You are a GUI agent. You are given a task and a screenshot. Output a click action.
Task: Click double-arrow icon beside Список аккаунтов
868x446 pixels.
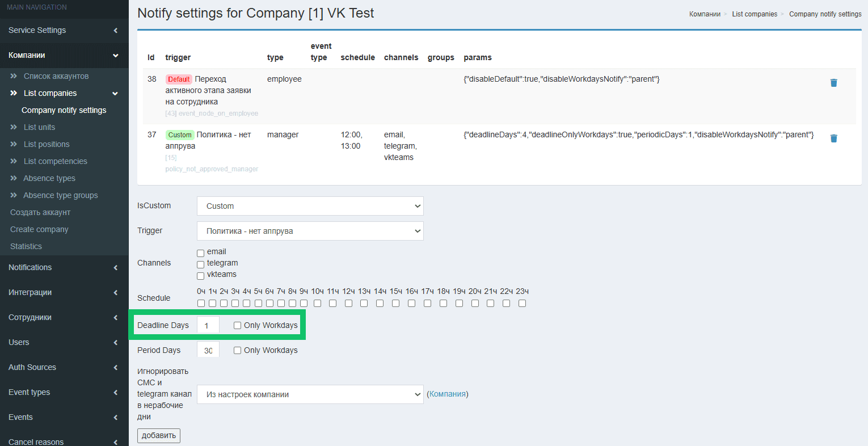pyautogui.click(x=14, y=76)
